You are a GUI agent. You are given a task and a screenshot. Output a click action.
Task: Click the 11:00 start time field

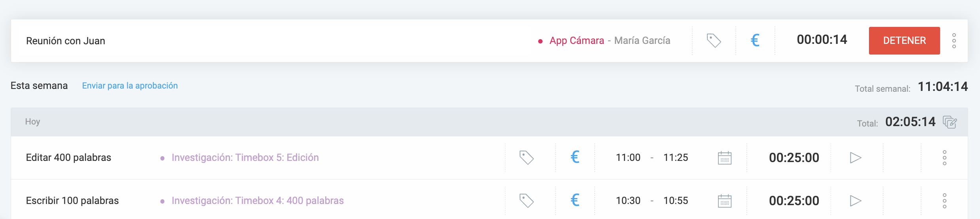click(628, 158)
